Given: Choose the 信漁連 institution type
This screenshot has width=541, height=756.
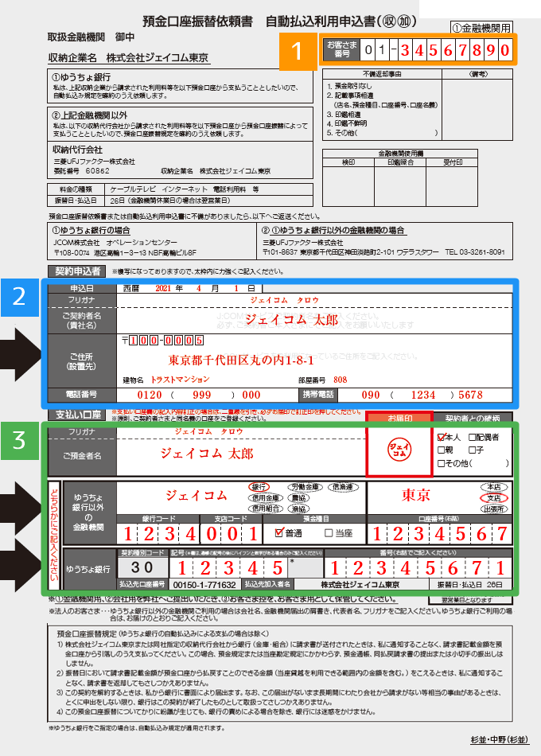Looking at the screenshot, I should point(344,487).
